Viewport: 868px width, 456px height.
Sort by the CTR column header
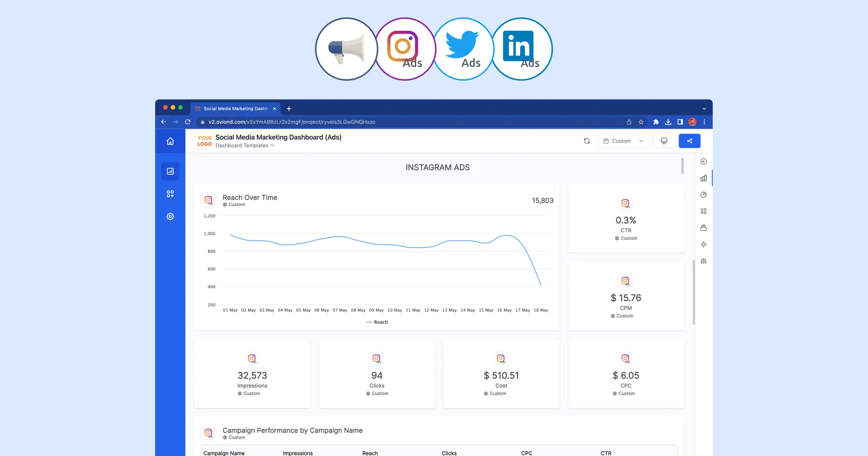[606, 453]
